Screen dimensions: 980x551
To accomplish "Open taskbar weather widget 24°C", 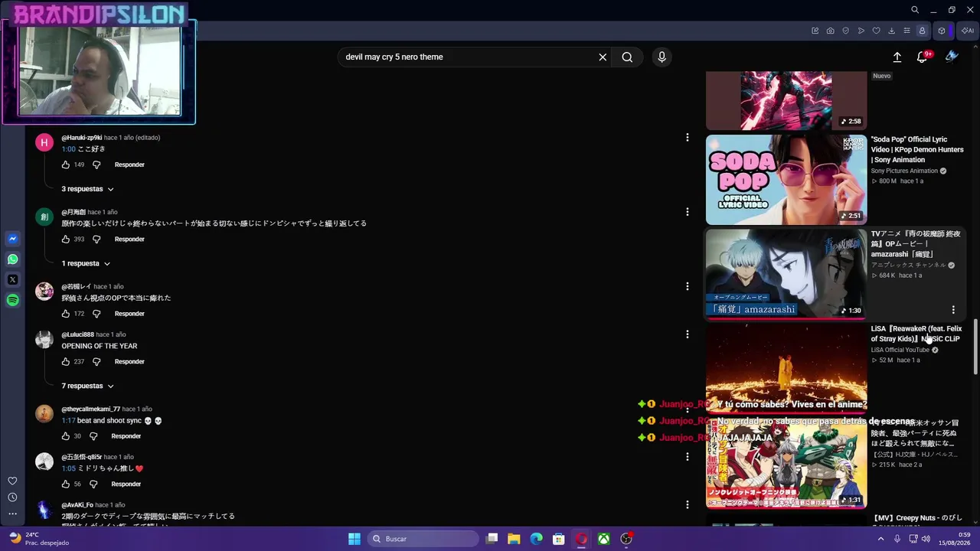I will (x=38, y=539).
